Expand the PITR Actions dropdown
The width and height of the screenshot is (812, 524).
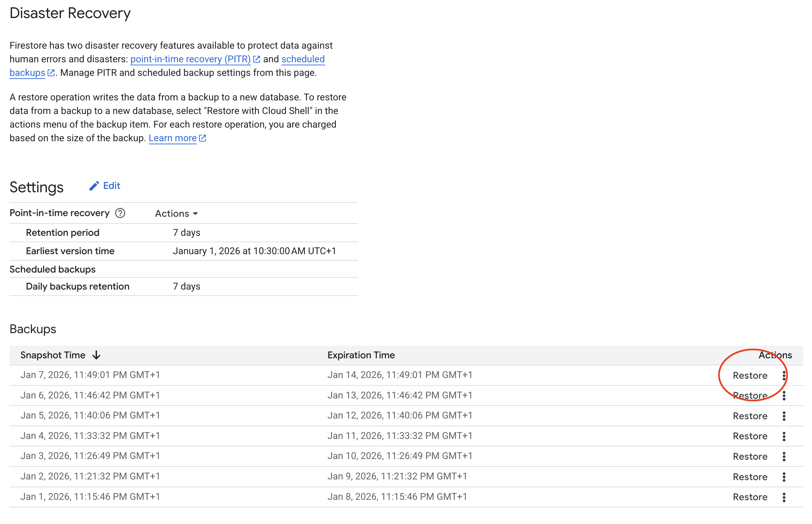click(176, 213)
